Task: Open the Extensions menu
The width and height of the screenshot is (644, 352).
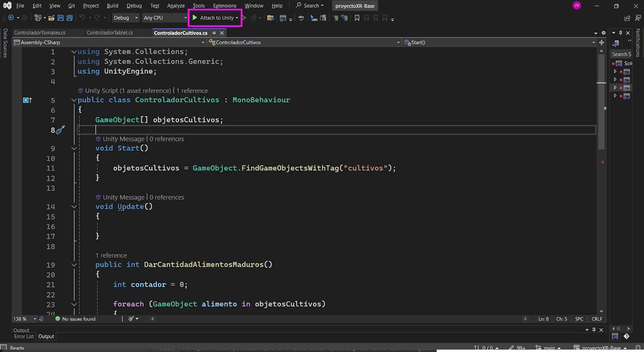Action: (225, 6)
